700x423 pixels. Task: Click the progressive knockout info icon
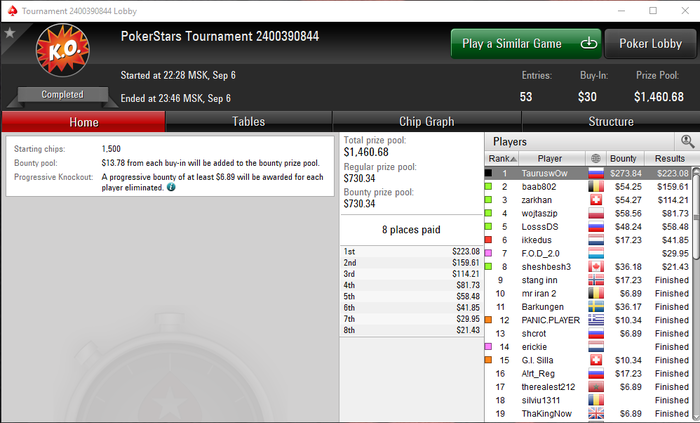coord(171,187)
